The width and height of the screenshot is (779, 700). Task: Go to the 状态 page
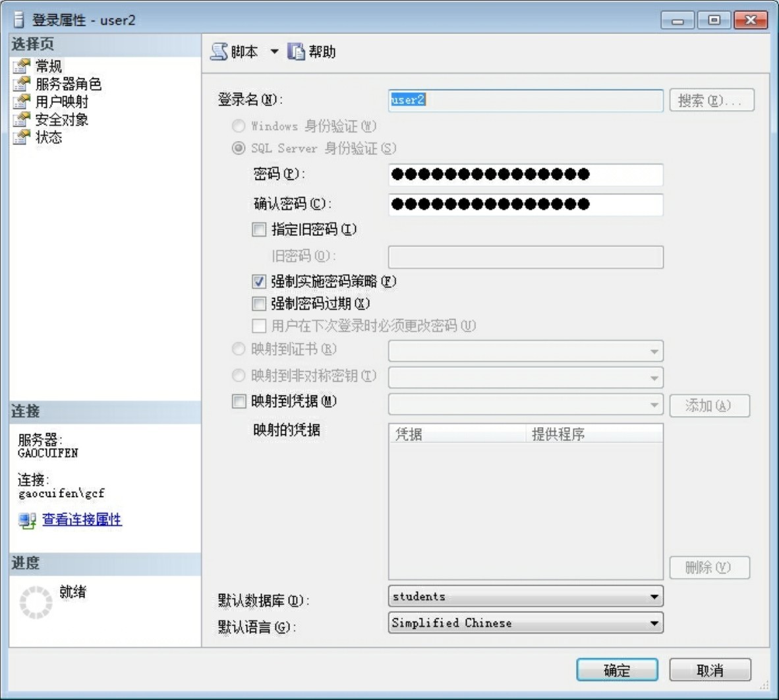[x=49, y=137]
